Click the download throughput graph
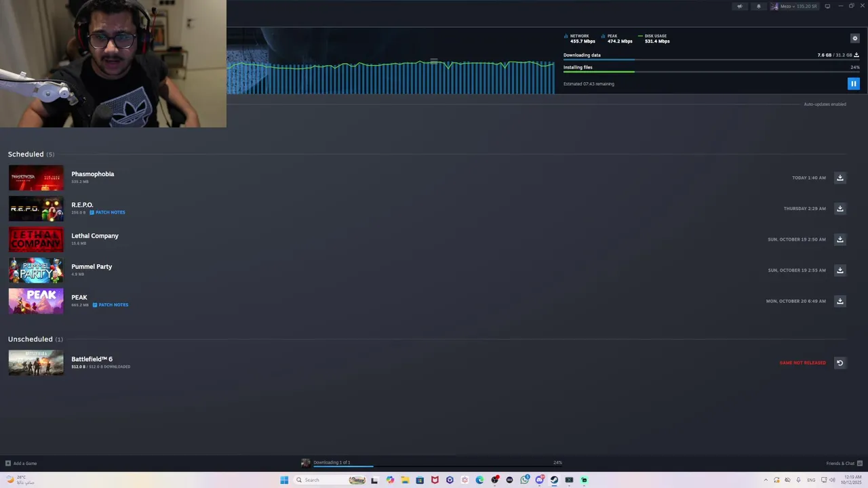The height and width of the screenshot is (488, 868). coord(391,77)
